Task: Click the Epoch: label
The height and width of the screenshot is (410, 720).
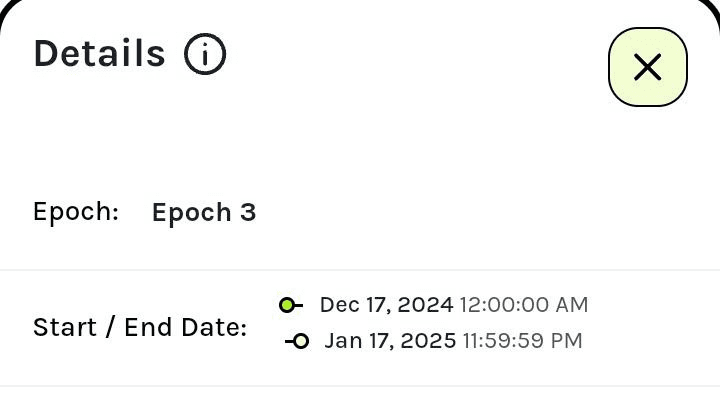Action: [76, 212]
